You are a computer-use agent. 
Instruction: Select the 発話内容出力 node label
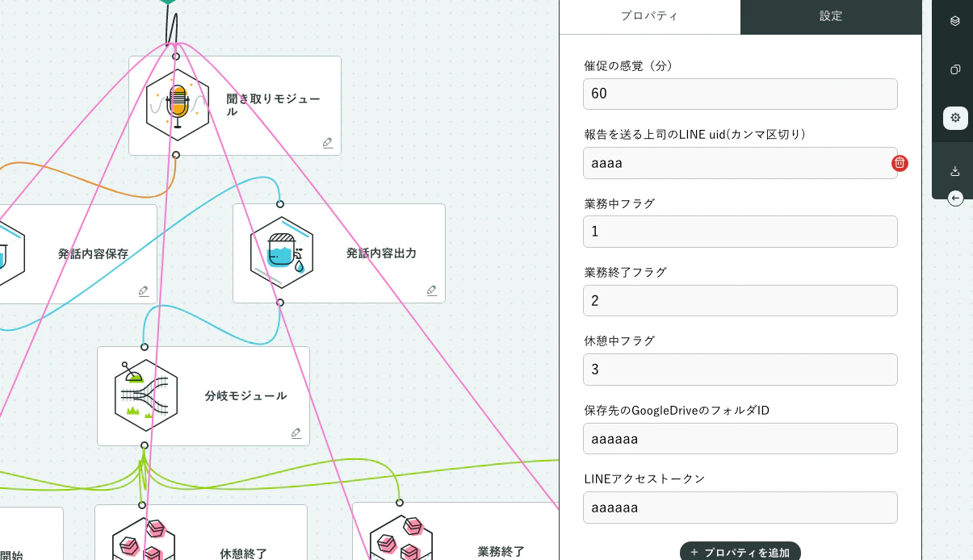tap(381, 253)
